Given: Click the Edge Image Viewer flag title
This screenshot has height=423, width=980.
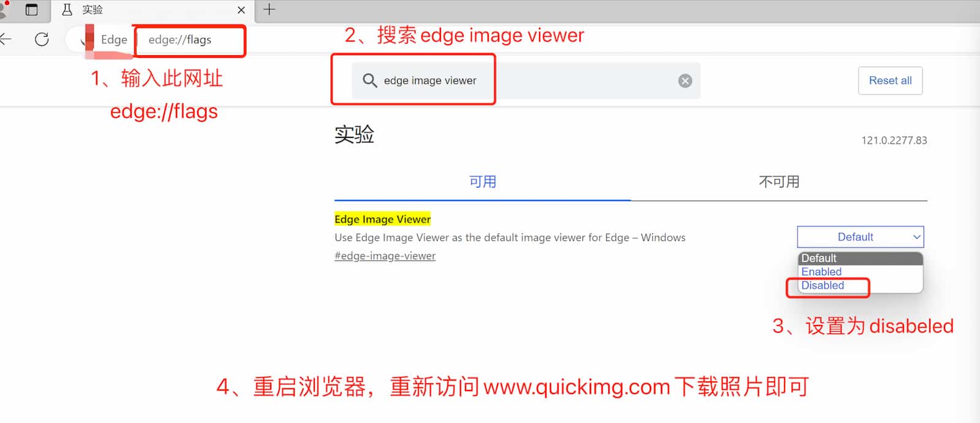Looking at the screenshot, I should (382, 219).
